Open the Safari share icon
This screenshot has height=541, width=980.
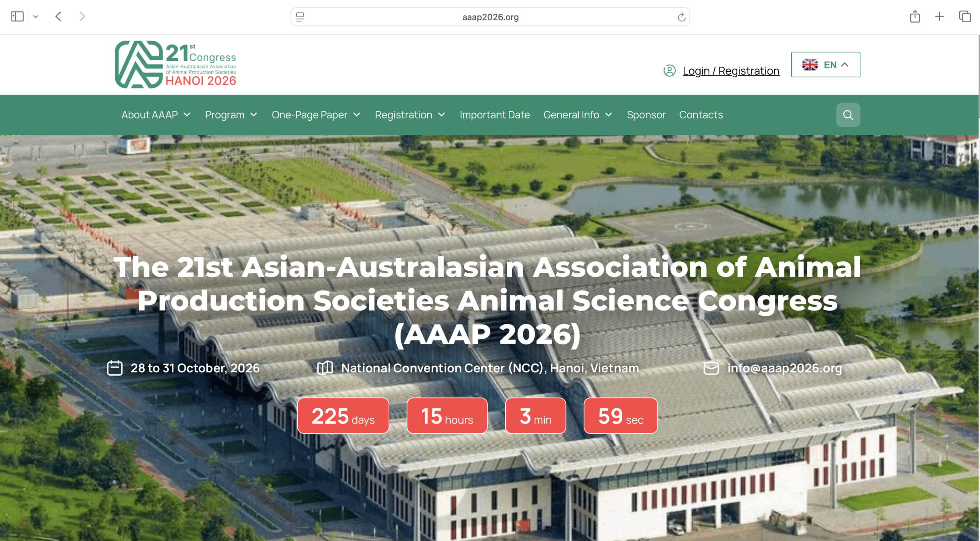(915, 16)
